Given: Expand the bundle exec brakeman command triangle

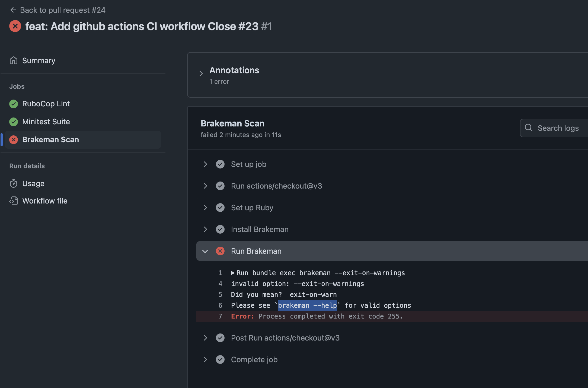Looking at the screenshot, I should [x=233, y=273].
